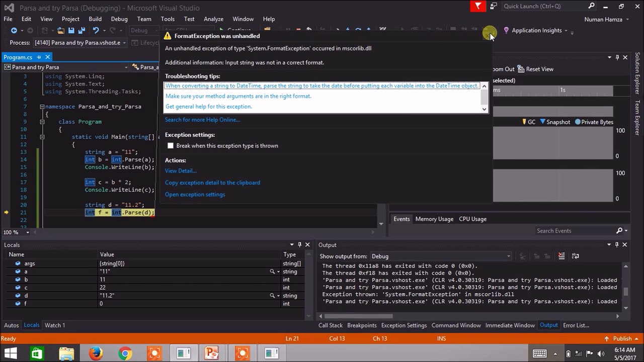The height and width of the screenshot is (362, 644).
Task: Open the editor zoom 100 % dropdown
Action: pyautogui.click(x=28, y=232)
